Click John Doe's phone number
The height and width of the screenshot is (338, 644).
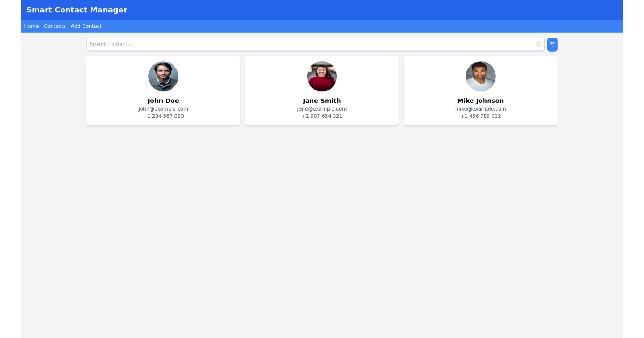point(163,116)
